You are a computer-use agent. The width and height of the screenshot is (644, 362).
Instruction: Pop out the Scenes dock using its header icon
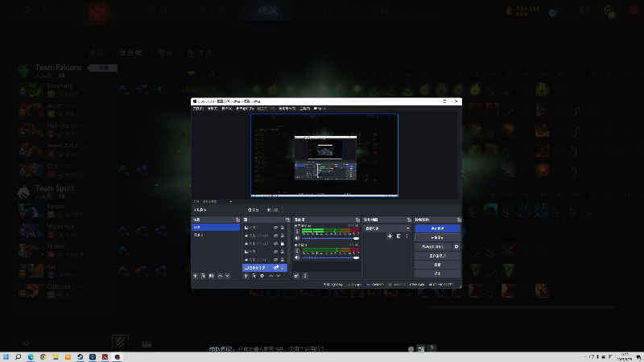(237, 220)
